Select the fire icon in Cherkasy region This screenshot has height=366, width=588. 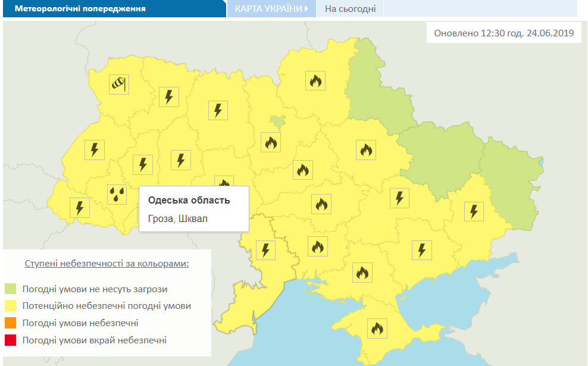(x=303, y=170)
